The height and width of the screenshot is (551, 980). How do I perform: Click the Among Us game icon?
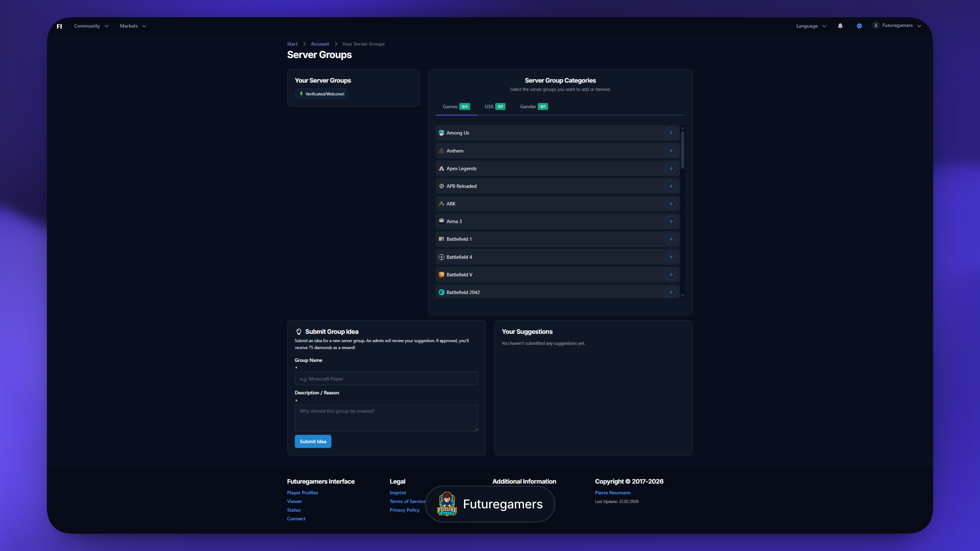[441, 133]
